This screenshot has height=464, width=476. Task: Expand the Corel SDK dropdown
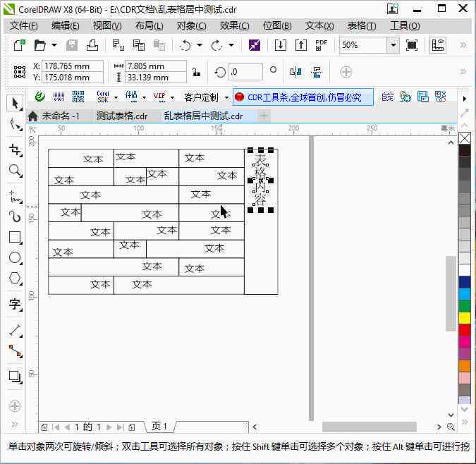[116, 98]
